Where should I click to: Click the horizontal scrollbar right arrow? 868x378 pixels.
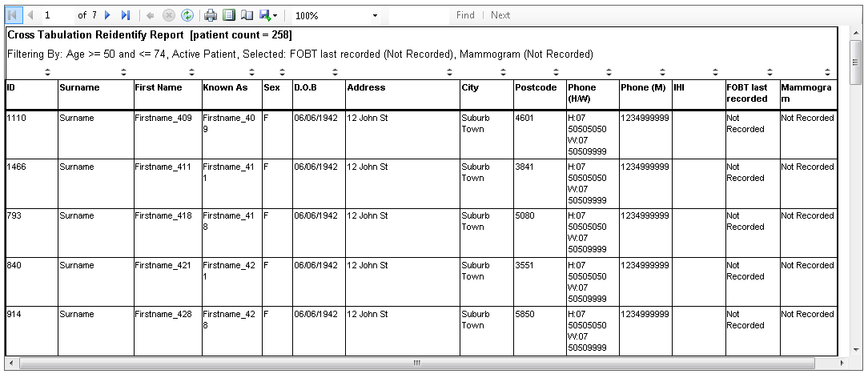[842, 363]
